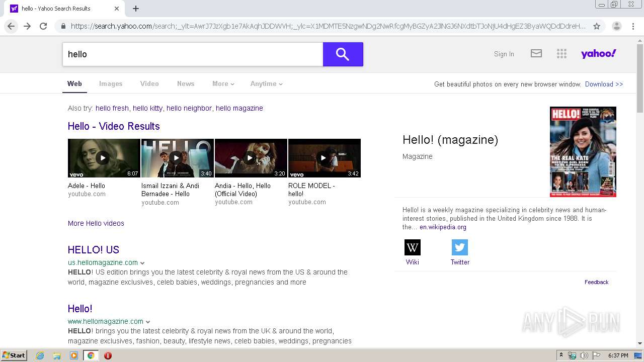
Task: Open the Hello! hellomagazine result
Action: coord(80,309)
